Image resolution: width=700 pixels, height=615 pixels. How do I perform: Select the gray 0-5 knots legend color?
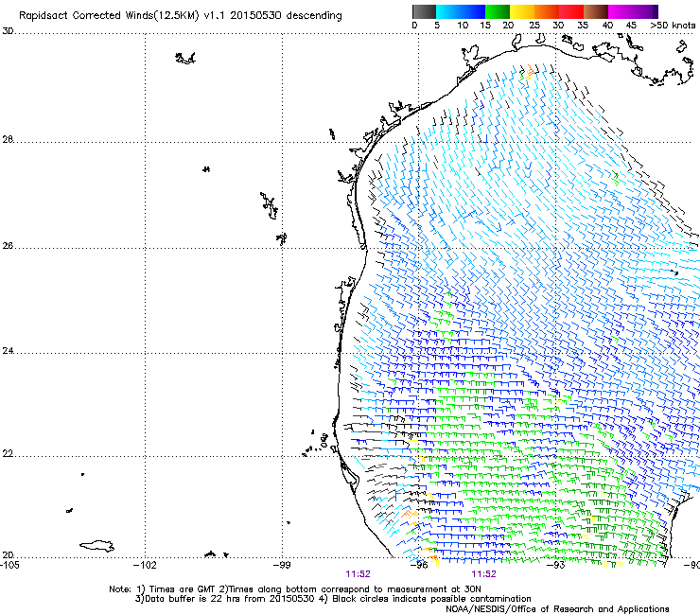click(424, 11)
